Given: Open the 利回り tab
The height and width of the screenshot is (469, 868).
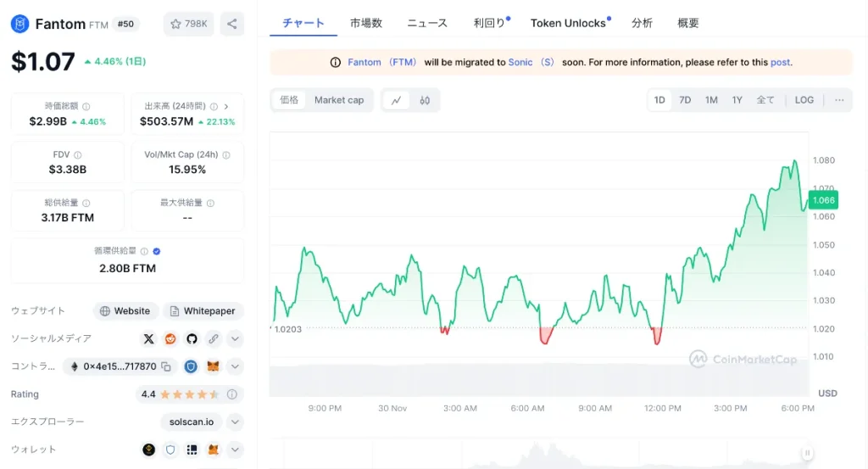Looking at the screenshot, I should click(490, 23).
